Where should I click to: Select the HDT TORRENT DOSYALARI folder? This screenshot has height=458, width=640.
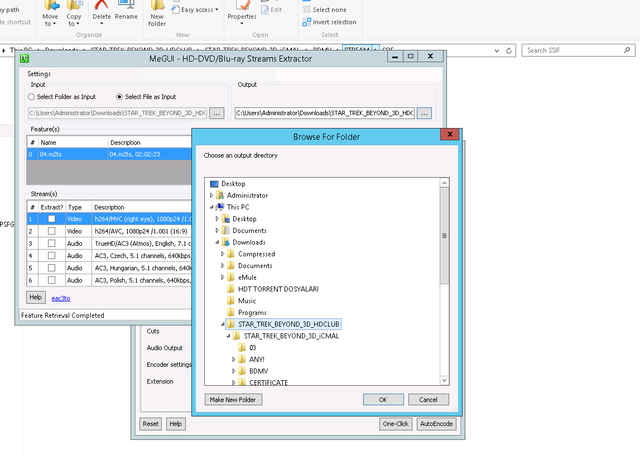coord(278,289)
